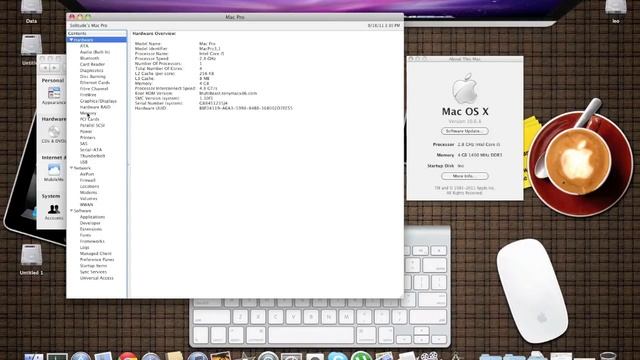The height and width of the screenshot is (360, 640).
Task: Select ATA in the Hardware list
Action: 84,46
